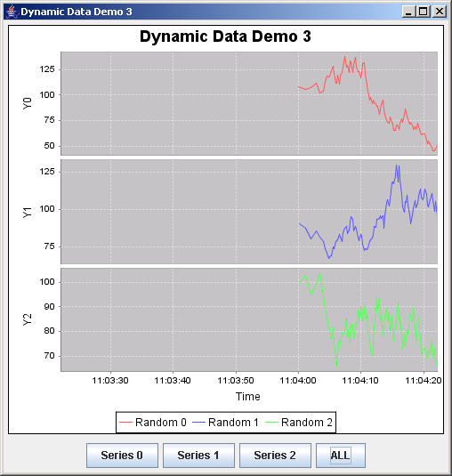Select the Series 2 button
Image resolution: width=452 pixels, height=476 pixels.
point(275,456)
